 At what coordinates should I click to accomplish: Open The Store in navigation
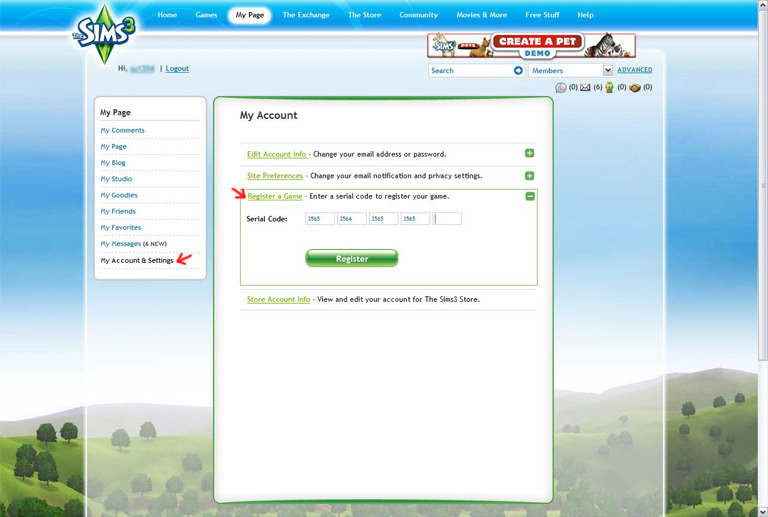[364, 15]
